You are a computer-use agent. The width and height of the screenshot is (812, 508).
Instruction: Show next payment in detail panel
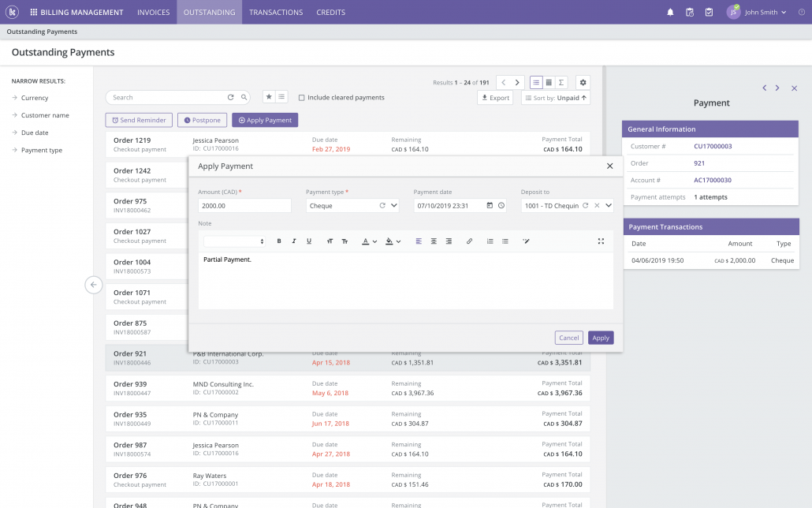point(777,88)
